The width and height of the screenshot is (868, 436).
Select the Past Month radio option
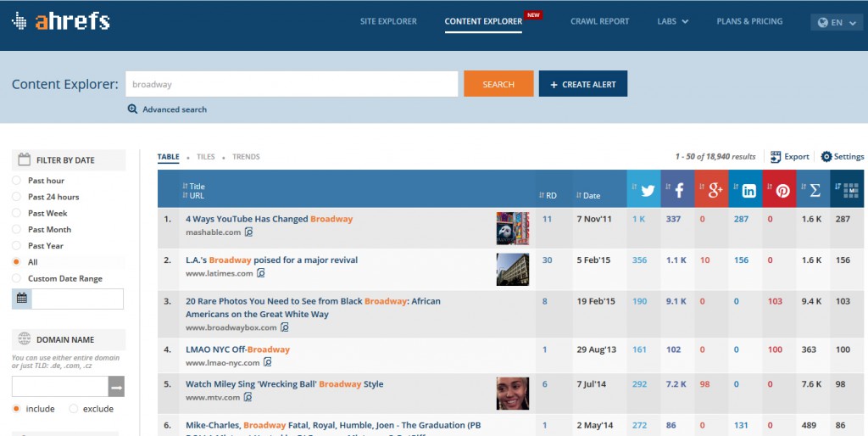(17, 230)
